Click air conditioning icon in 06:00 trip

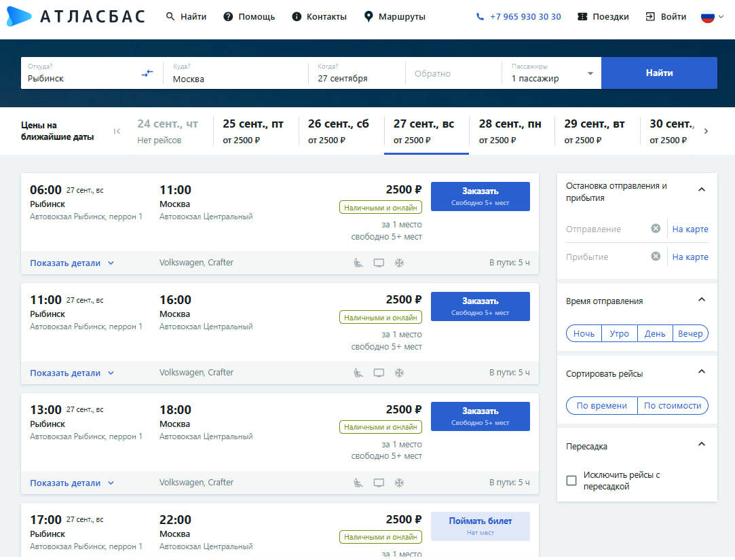tap(399, 263)
